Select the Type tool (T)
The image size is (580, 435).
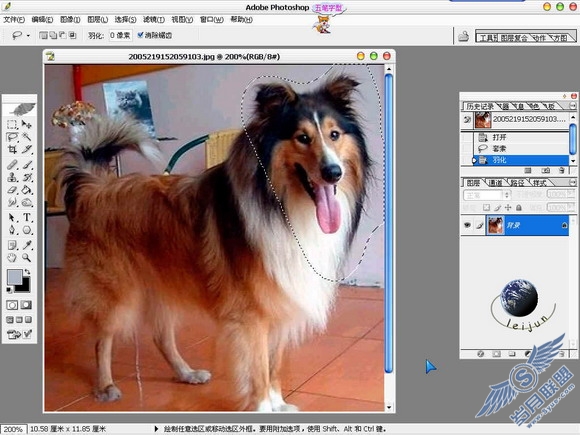pyautogui.click(x=27, y=217)
